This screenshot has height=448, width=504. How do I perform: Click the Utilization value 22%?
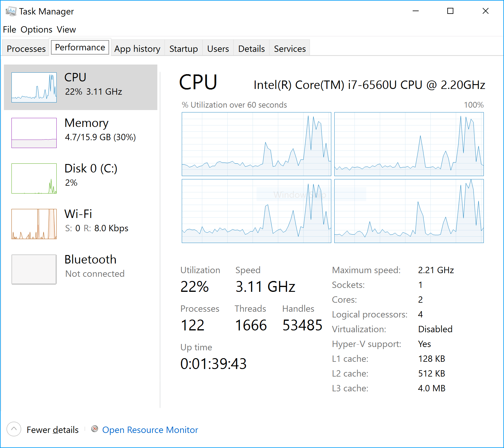195,286
